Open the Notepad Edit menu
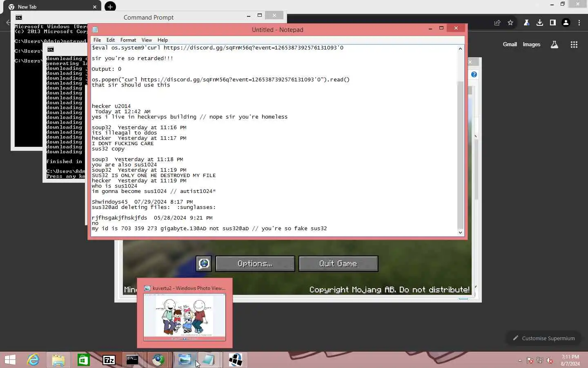The image size is (588, 368). coord(111,40)
